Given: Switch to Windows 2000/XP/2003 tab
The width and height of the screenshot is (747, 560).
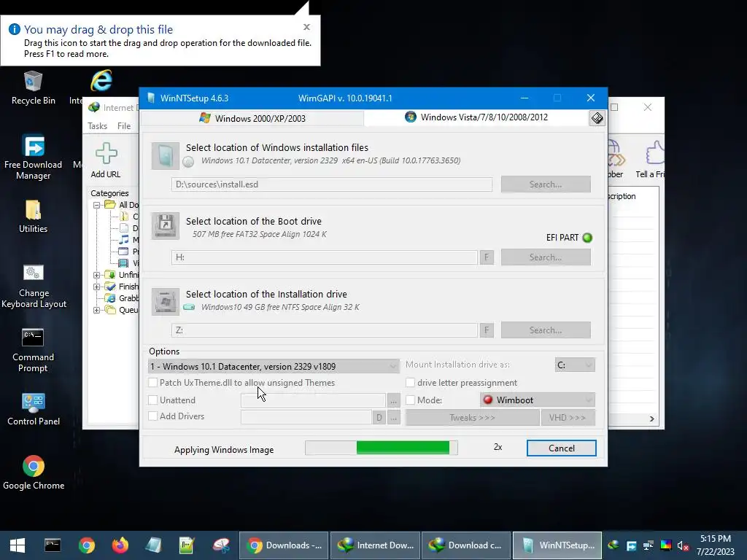Looking at the screenshot, I should [252, 118].
